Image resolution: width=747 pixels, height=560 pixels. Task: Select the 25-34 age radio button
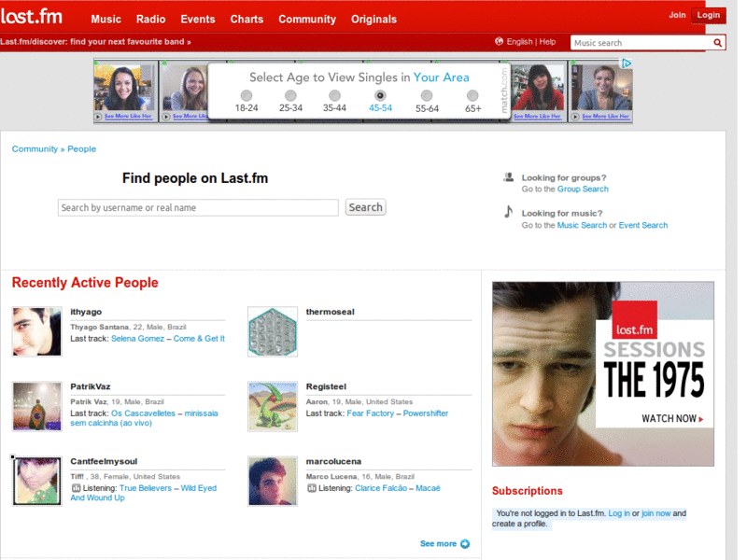[290, 96]
